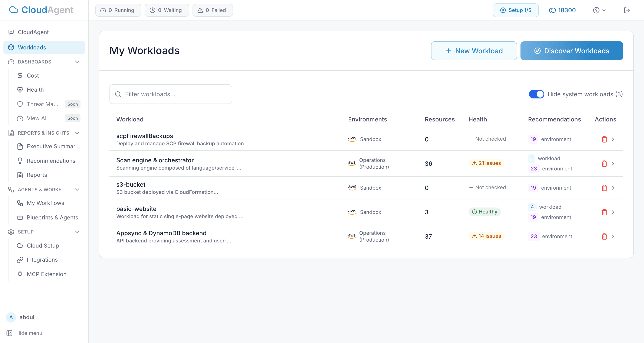Open the Setup 1/5 progress button
This screenshot has width=644, height=343.
(516, 10)
